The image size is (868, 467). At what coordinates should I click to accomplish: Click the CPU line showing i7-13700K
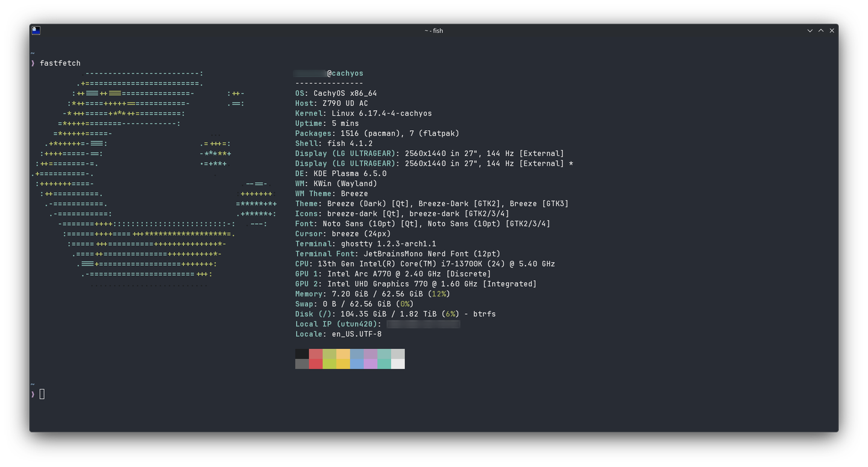click(x=424, y=264)
